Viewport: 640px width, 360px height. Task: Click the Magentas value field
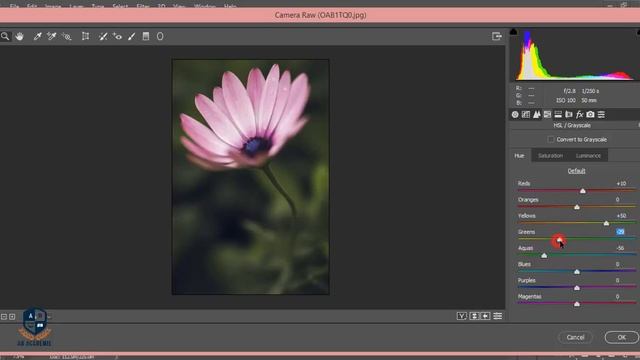(618, 297)
